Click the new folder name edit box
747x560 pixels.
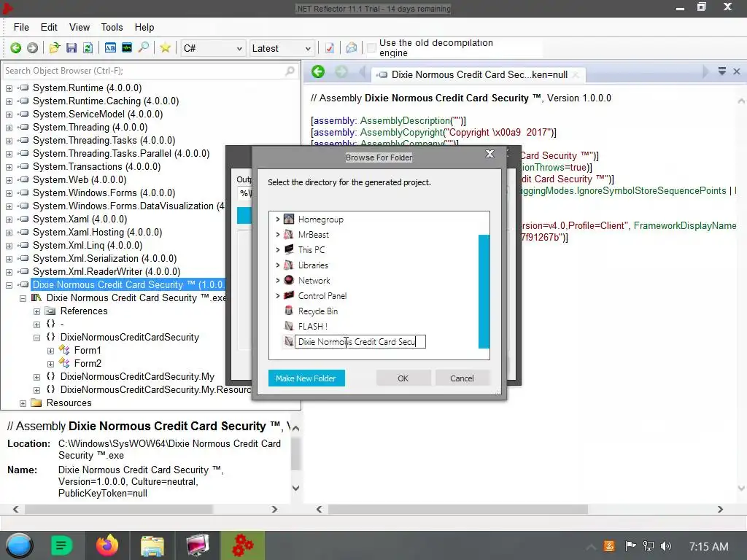[x=360, y=342]
